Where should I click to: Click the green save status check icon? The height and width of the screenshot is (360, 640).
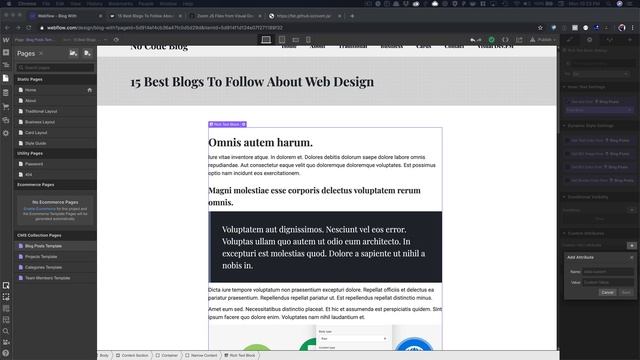(x=491, y=40)
